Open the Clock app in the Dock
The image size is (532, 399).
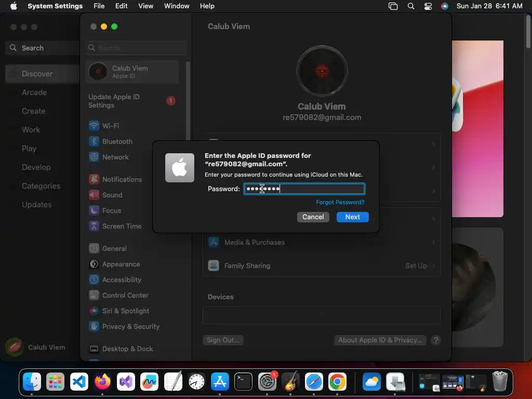[196, 381]
